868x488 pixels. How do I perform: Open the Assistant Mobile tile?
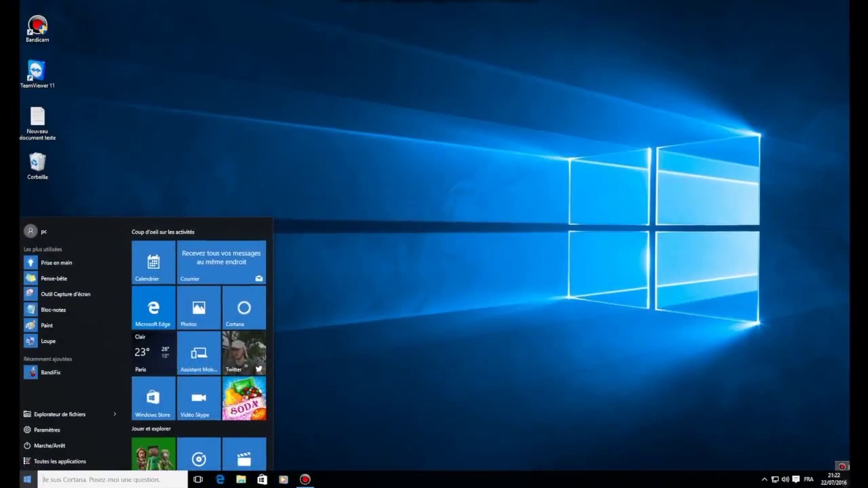tap(199, 352)
